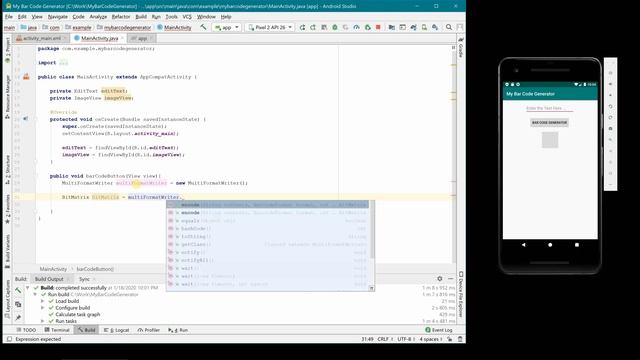Image resolution: width=640 pixels, height=360 pixels.
Task: Open the VCS menu
Action: 187,17
